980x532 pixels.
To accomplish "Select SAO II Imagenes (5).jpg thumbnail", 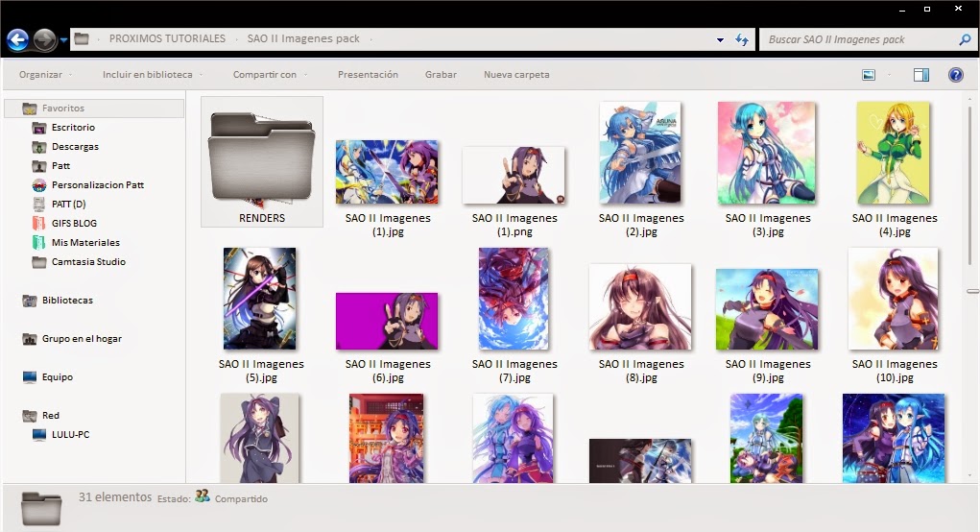I will [x=260, y=299].
